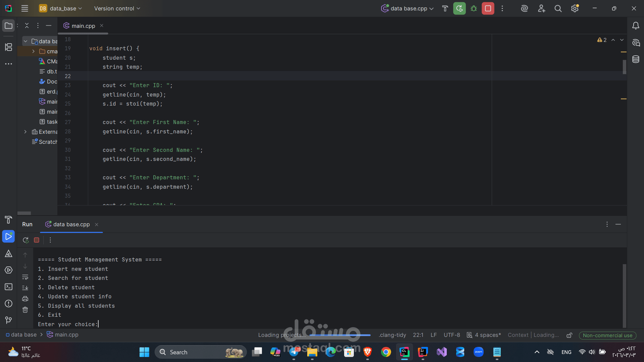644x362 pixels.
Task: Open the Database tool window icon
Action: click(636, 59)
